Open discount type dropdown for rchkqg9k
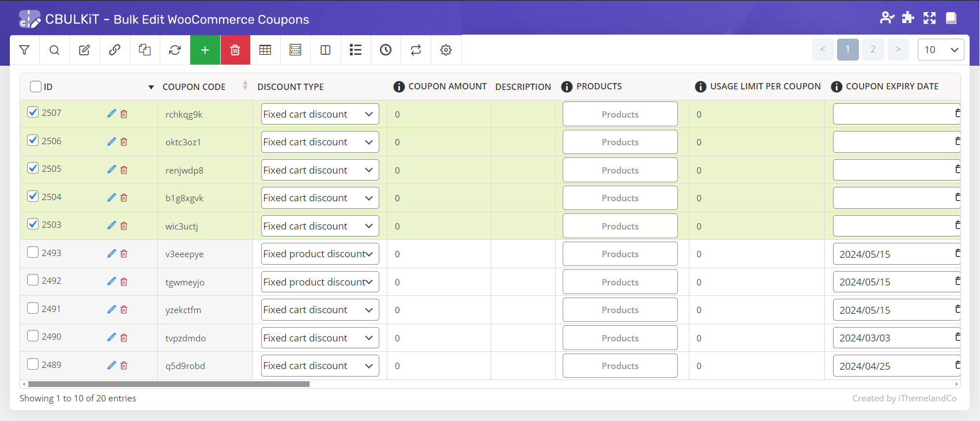Image resolution: width=980 pixels, height=421 pixels. 319,114
